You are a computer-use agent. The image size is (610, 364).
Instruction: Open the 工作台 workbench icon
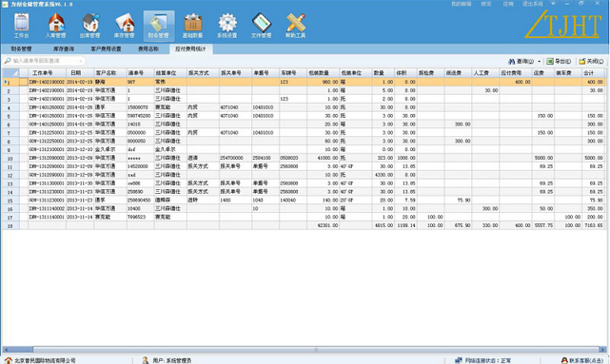[21, 26]
